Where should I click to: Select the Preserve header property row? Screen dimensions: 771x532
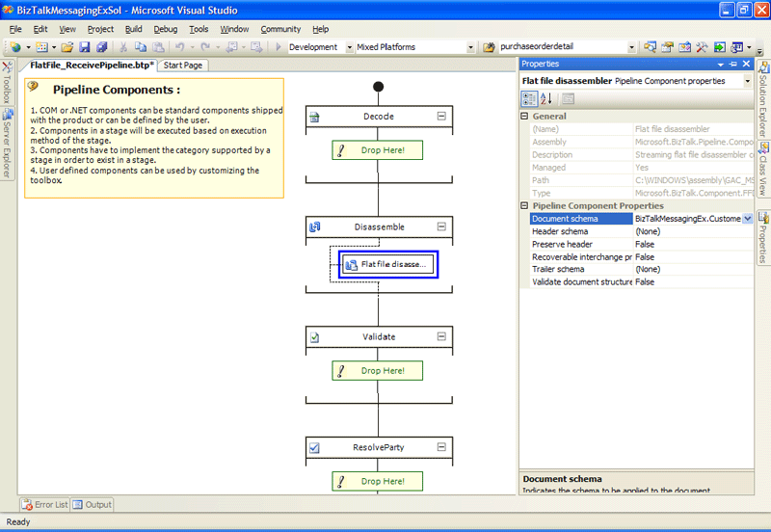click(641, 245)
